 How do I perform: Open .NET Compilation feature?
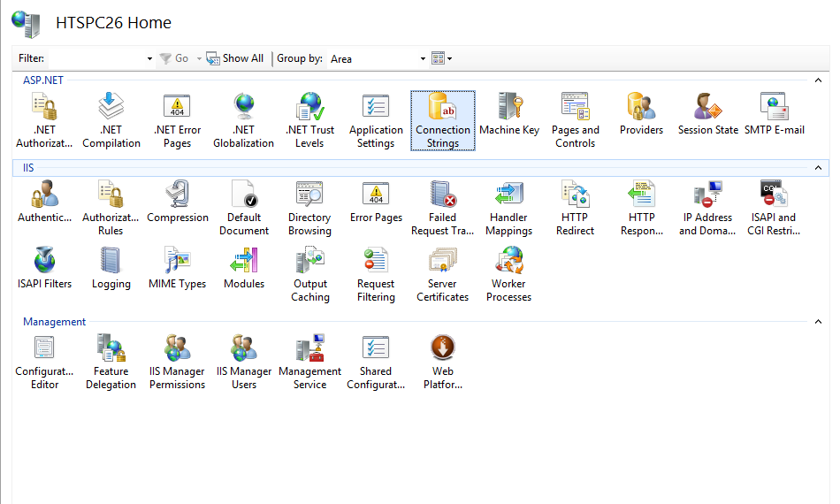[x=111, y=120]
